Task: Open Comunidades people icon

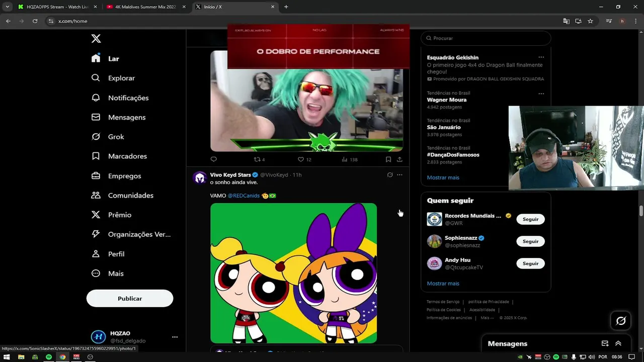Action: (x=96, y=195)
